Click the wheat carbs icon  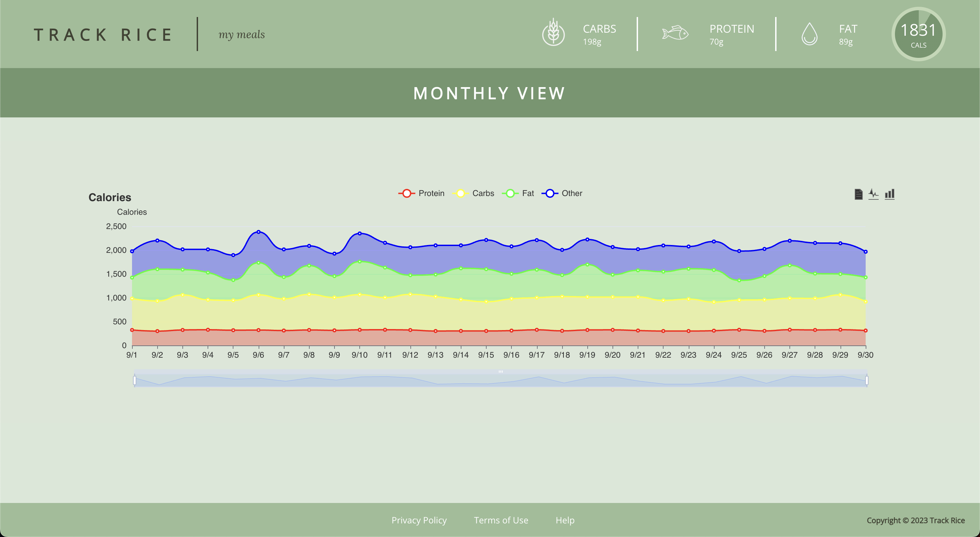(x=553, y=33)
